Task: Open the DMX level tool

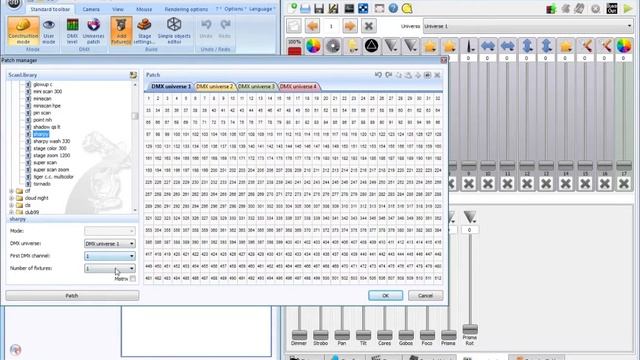Action: coord(72,31)
